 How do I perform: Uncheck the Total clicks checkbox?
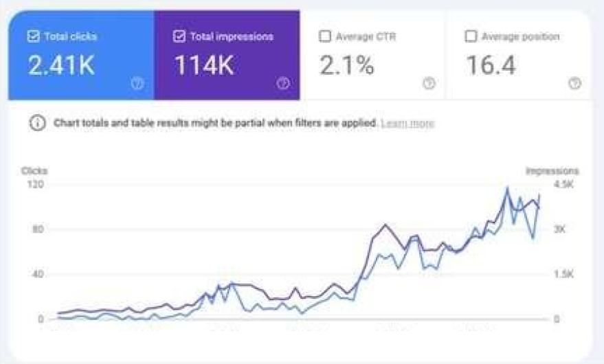coord(33,36)
